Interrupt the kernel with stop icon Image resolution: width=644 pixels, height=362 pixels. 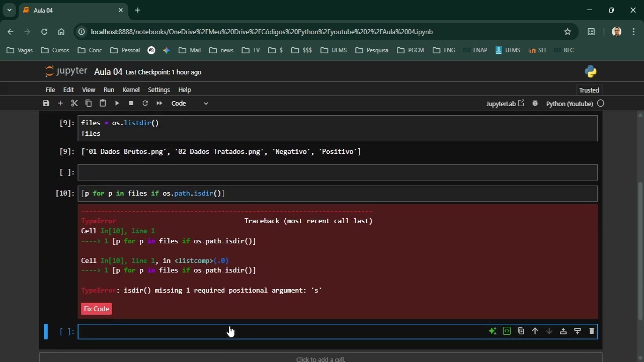pyautogui.click(x=131, y=103)
